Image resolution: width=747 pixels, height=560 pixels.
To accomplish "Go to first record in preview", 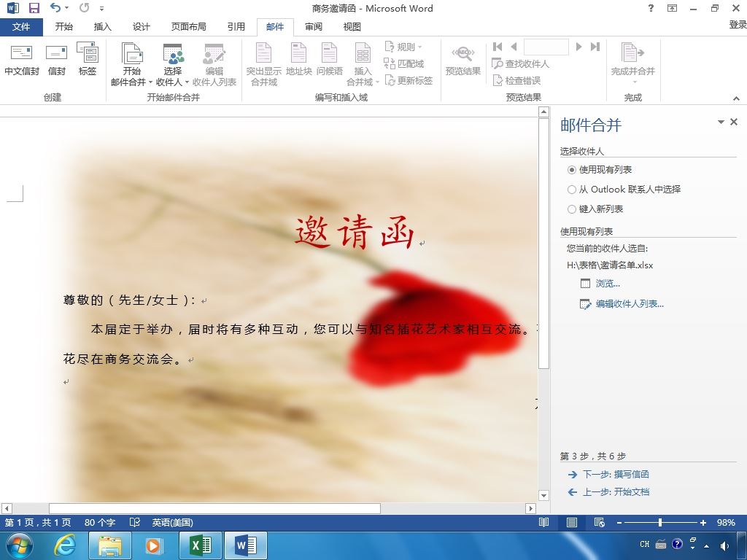I will coord(498,47).
